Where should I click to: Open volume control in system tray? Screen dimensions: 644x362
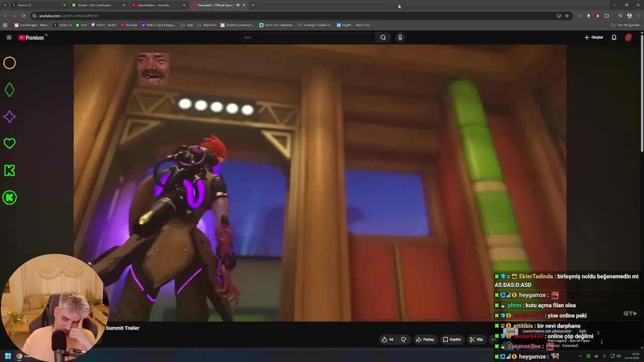[618, 356]
